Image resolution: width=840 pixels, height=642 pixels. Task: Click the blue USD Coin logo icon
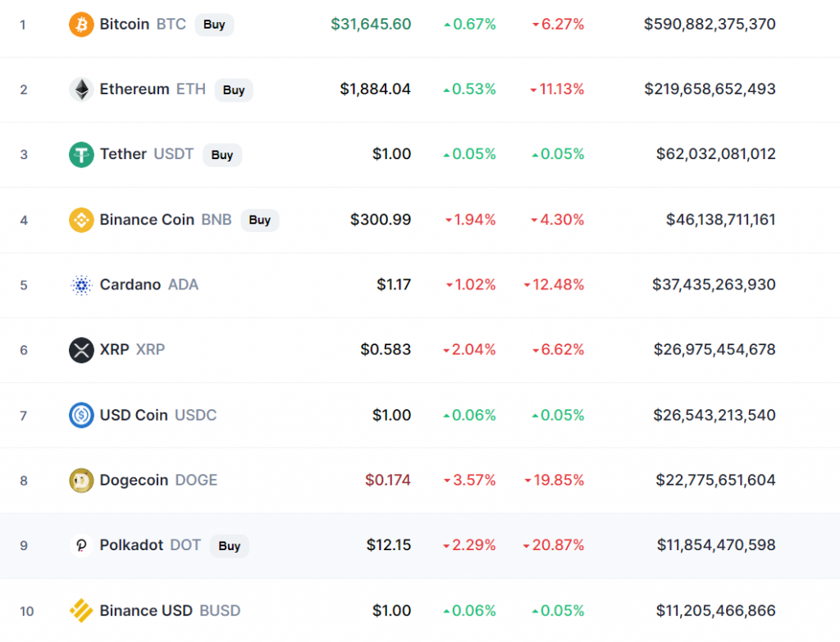pos(81,415)
